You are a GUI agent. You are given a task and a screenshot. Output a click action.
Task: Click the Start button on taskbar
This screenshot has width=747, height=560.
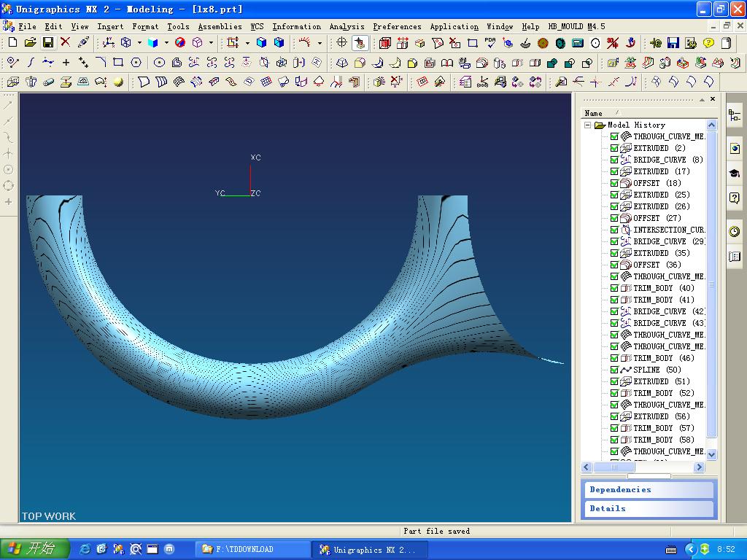click(x=35, y=549)
